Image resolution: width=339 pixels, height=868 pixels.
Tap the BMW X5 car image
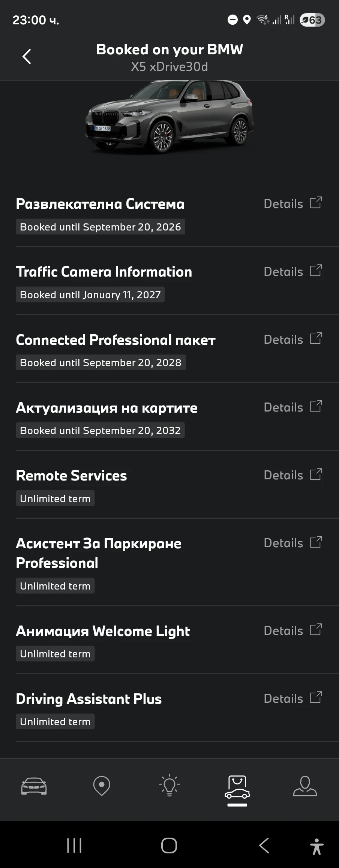(169, 116)
